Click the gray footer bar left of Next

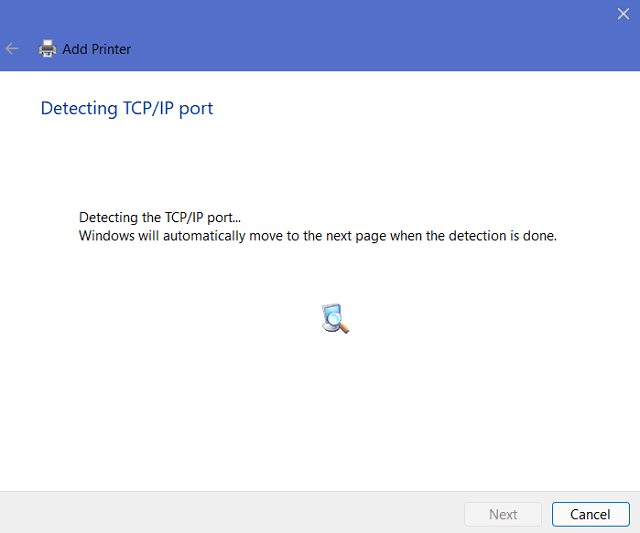point(230,513)
